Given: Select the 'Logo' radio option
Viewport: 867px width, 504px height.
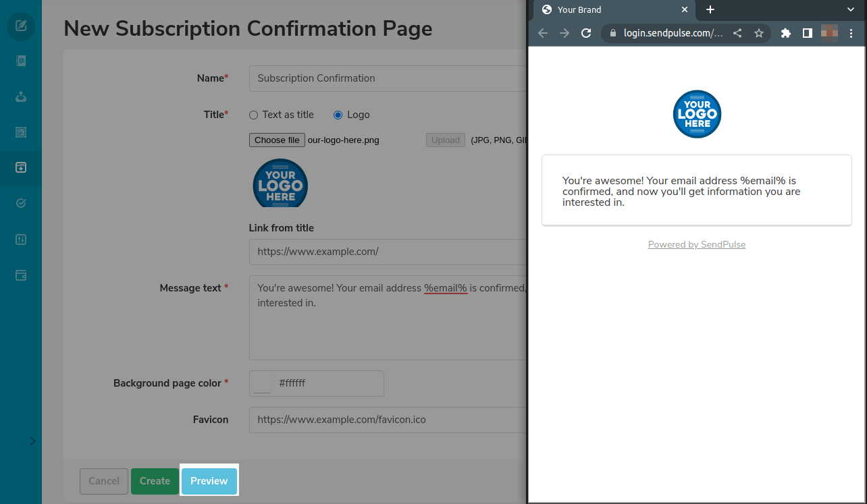Looking at the screenshot, I should point(338,115).
